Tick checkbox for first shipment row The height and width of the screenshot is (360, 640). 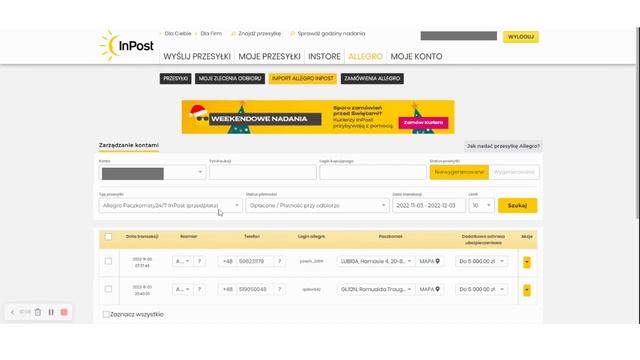coord(108,261)
